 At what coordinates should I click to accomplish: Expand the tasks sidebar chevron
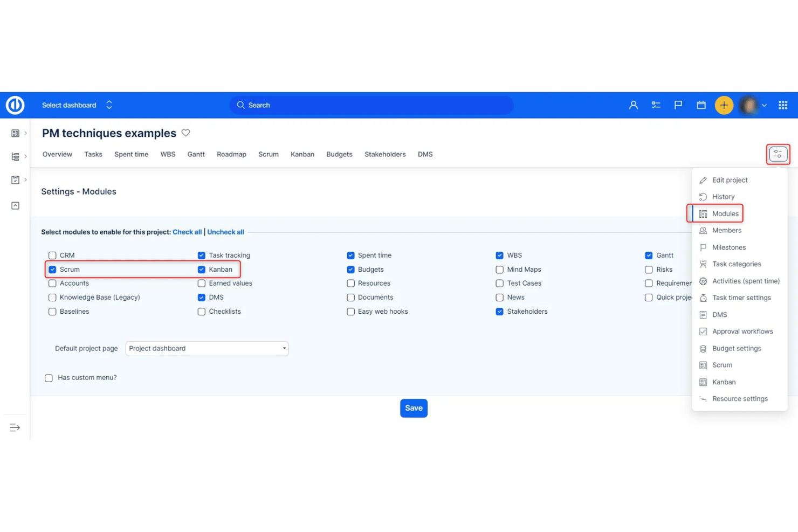pos(25,179)
